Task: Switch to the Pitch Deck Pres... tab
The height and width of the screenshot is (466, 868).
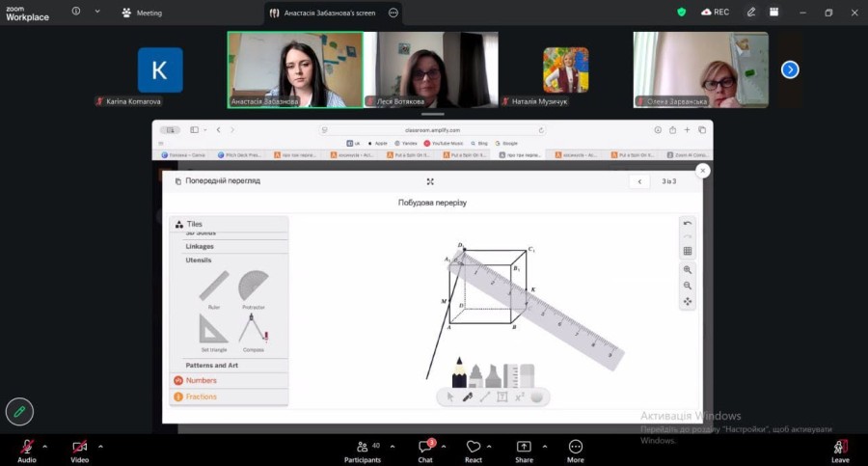Action: point(239,155)
